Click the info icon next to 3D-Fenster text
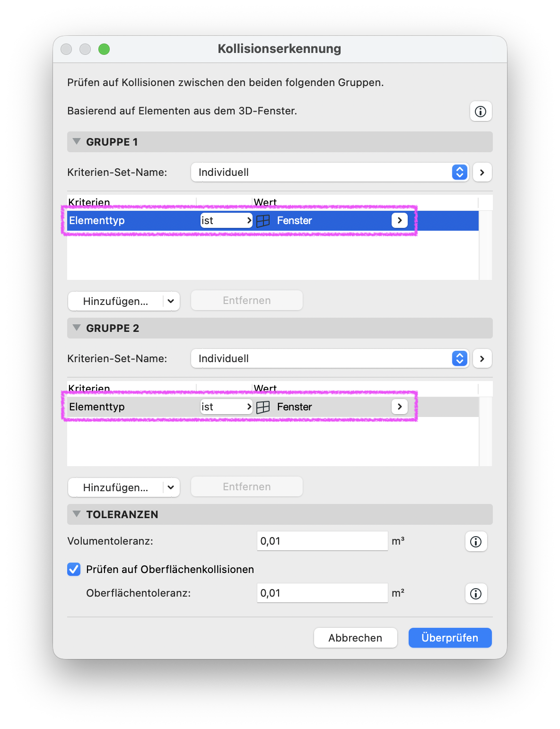 [481, 112]
